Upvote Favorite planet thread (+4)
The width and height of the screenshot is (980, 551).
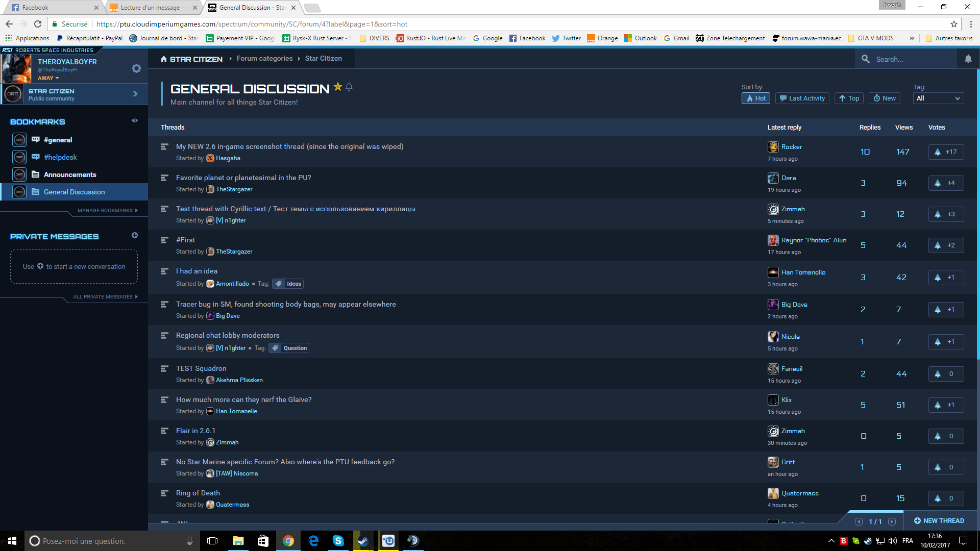[x=946, y=183]
